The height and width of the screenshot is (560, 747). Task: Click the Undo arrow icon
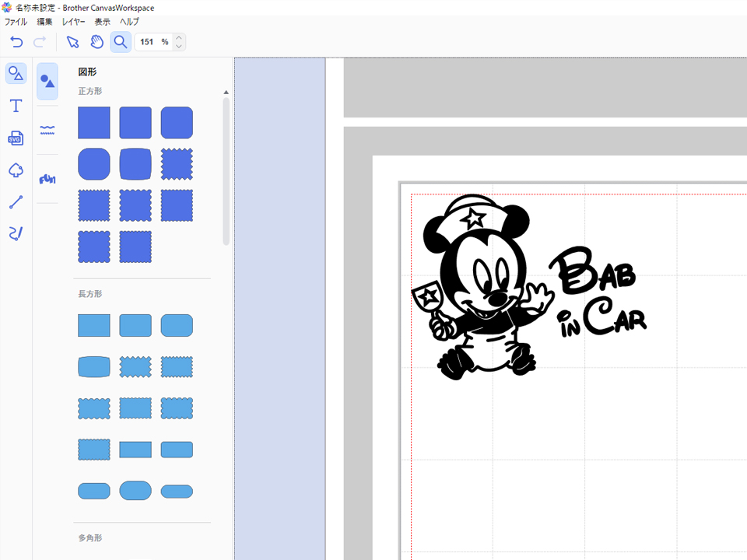(16, 42)
